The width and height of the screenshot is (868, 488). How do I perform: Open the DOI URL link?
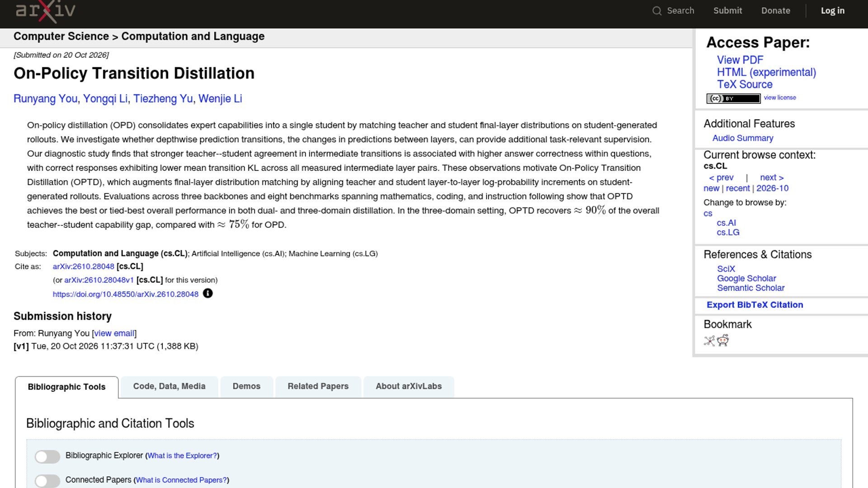pos(126,294)
